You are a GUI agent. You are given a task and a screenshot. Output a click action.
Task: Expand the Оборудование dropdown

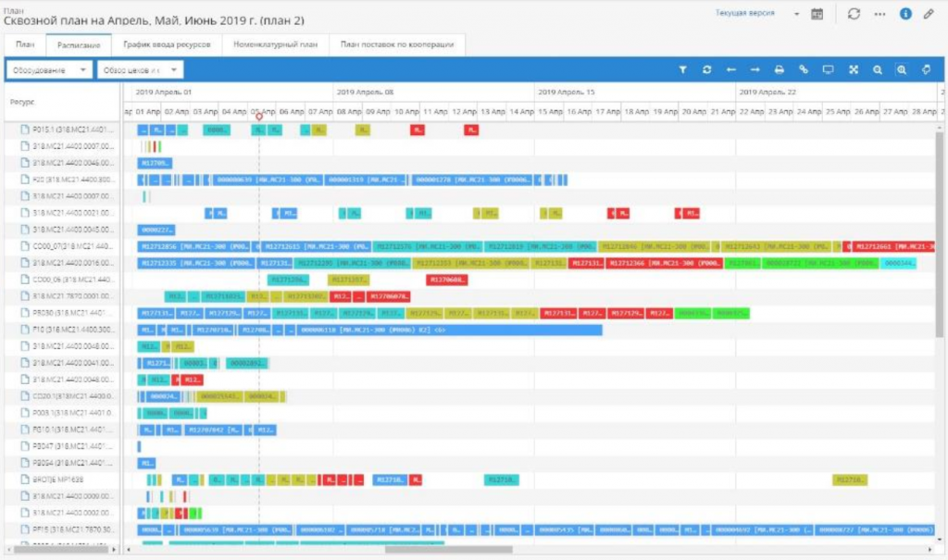tap(49, 70)
